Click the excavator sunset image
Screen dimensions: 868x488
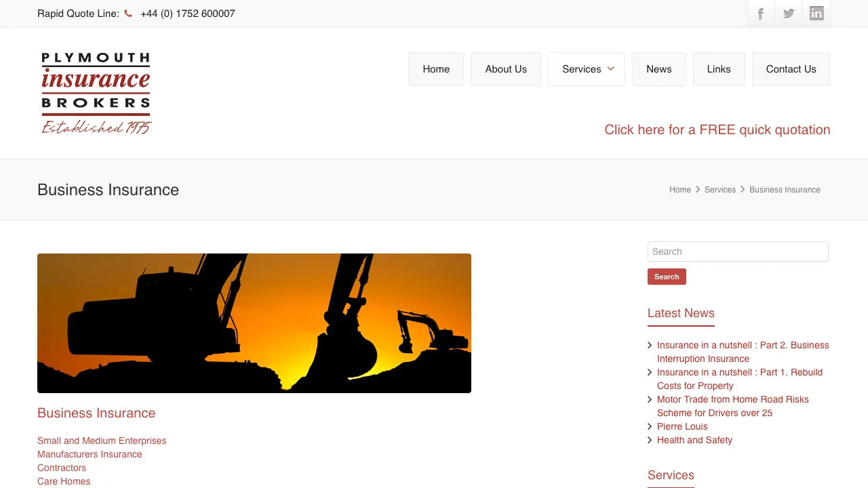click(x=254, y=323)
